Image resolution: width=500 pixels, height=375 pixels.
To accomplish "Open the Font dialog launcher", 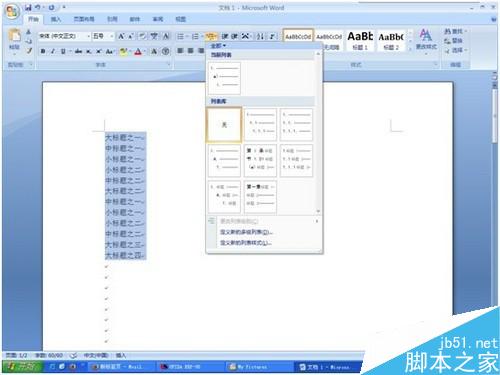I will tap(169, 64).
